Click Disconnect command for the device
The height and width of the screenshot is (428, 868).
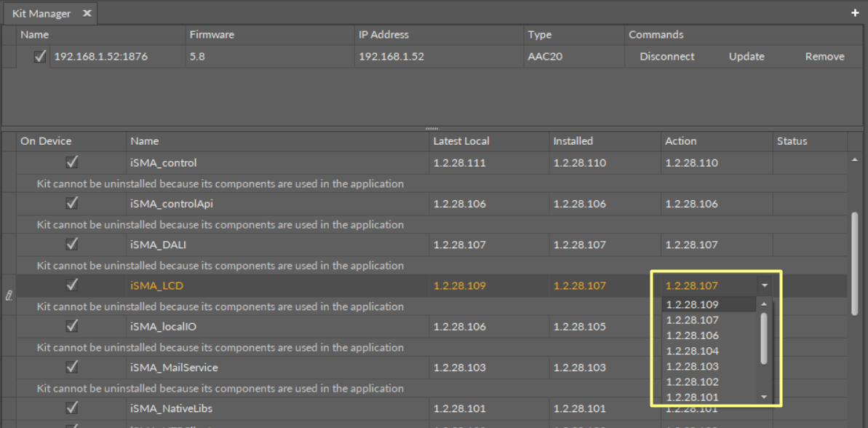[666, 56]
